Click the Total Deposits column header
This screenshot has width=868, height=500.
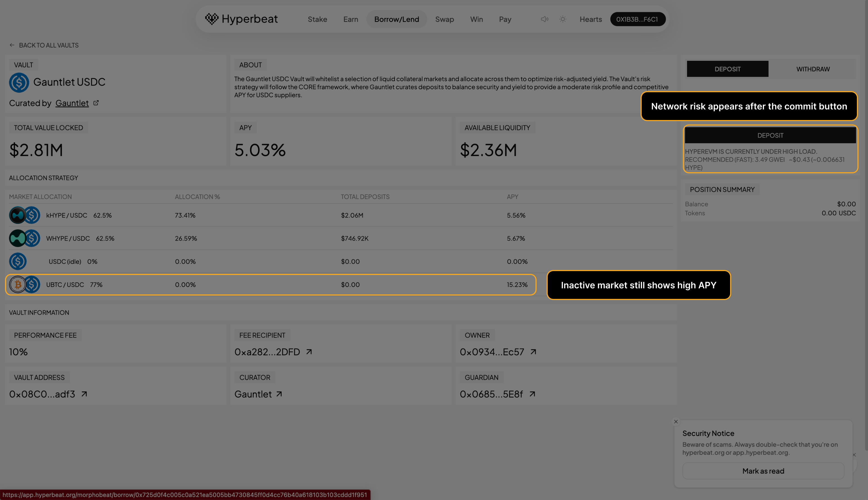click(365, 197)
